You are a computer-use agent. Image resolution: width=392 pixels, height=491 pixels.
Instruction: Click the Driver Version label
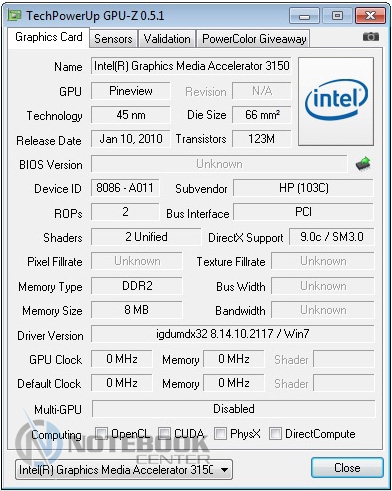point(50,336)
